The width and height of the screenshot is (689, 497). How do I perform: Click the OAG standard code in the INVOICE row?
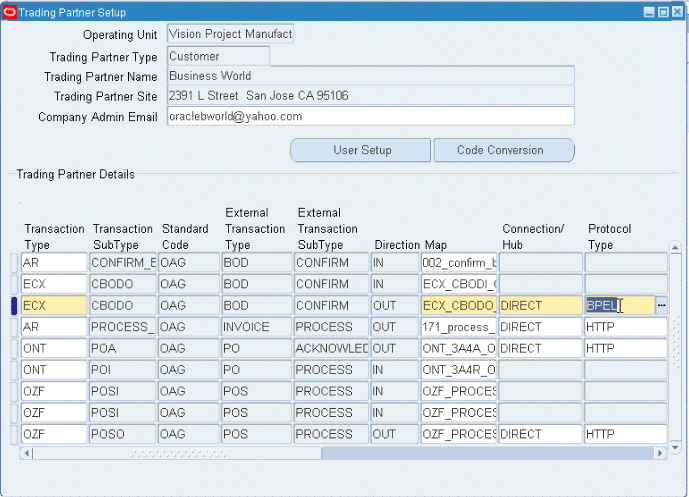pyautogui.click(x=189, y=327)
